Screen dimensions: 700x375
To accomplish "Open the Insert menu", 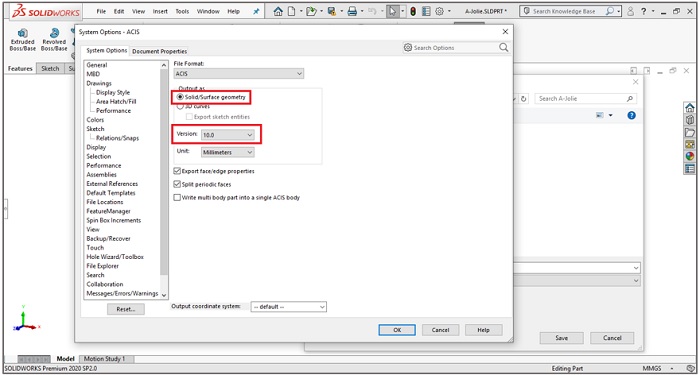I will coord(159,12).
